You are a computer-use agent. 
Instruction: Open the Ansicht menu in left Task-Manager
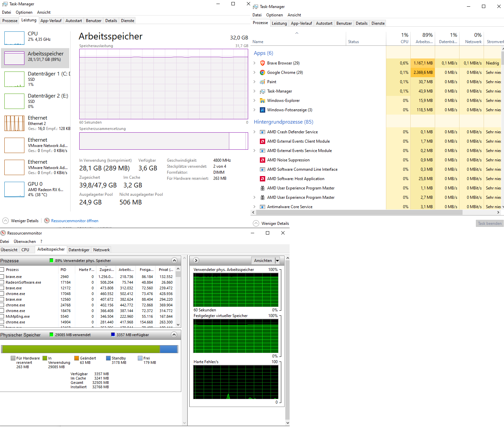[x=44, y=12]
